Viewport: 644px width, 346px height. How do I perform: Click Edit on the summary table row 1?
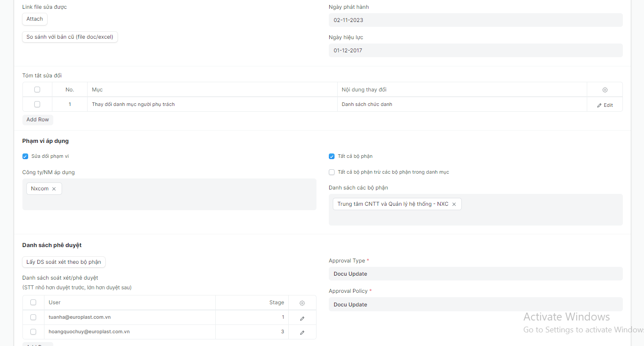coord(605,105)
